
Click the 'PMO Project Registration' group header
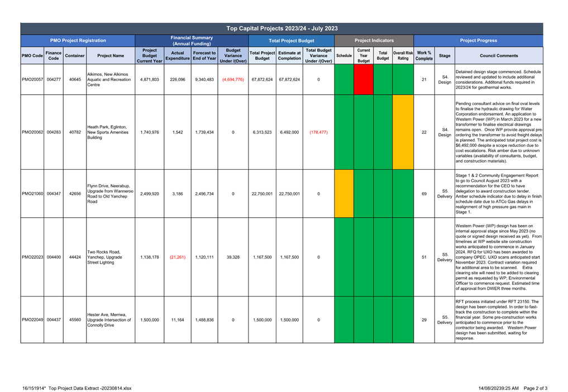78,41
